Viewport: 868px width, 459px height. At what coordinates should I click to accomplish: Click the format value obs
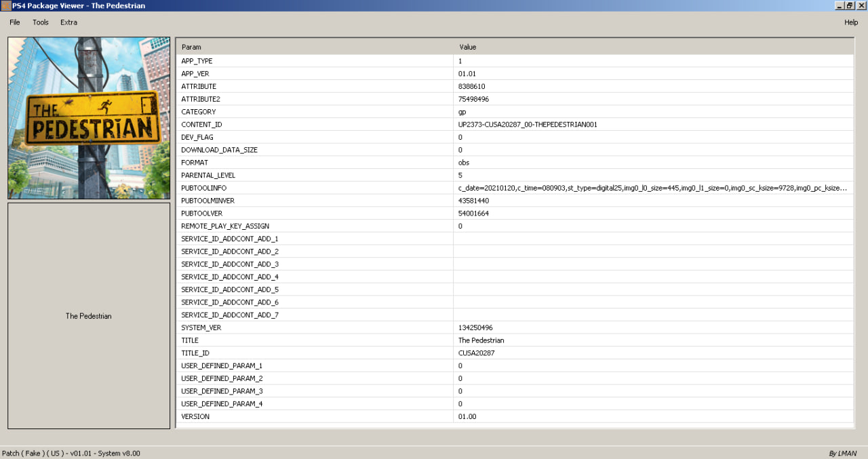coord(464,163)
